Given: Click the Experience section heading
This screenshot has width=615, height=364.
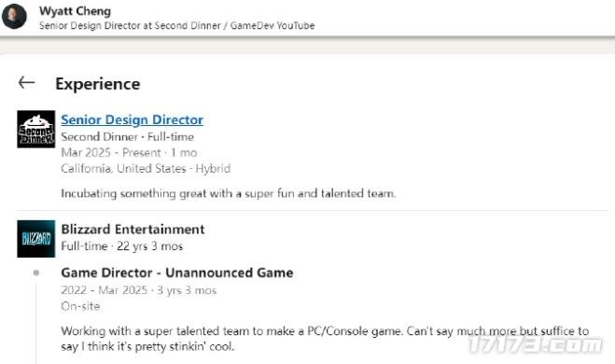Looking at the screenshot, I should [x=98, y=84].
